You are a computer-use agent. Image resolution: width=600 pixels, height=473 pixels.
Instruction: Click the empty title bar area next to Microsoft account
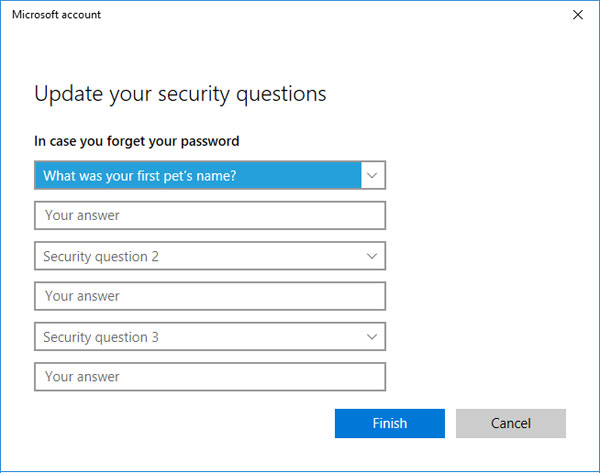(333, 15)
